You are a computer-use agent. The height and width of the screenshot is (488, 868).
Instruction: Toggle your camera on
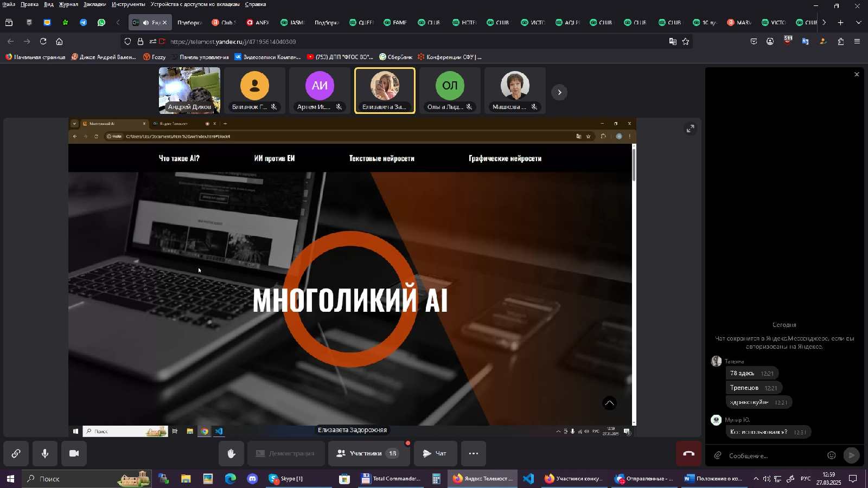click(x=75, y=453)
